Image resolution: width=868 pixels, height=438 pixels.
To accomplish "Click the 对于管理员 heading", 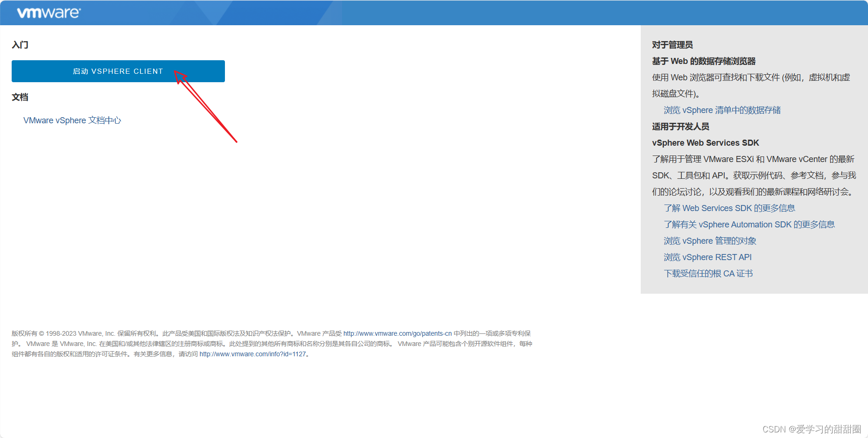I will click(672, 45).
